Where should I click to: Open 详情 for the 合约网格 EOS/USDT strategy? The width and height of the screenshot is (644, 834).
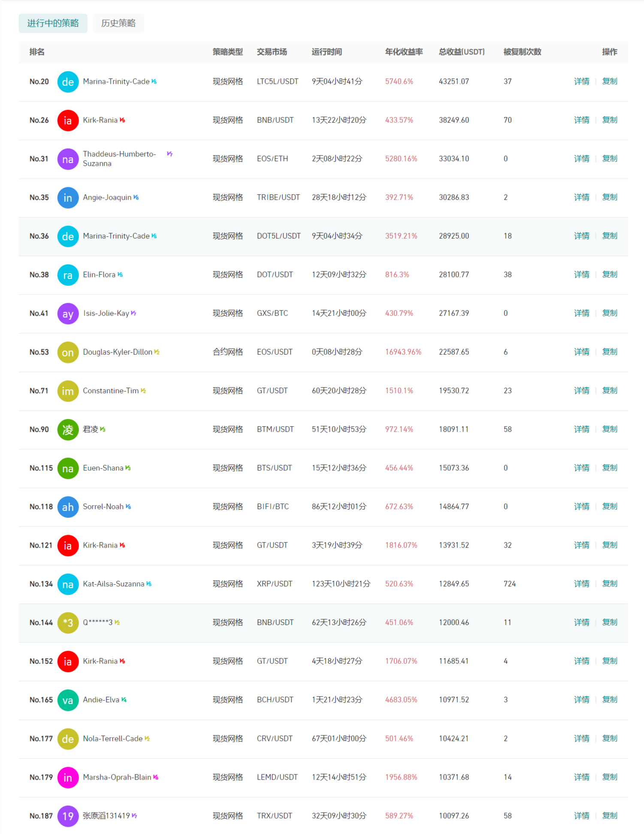click(582, 352)
